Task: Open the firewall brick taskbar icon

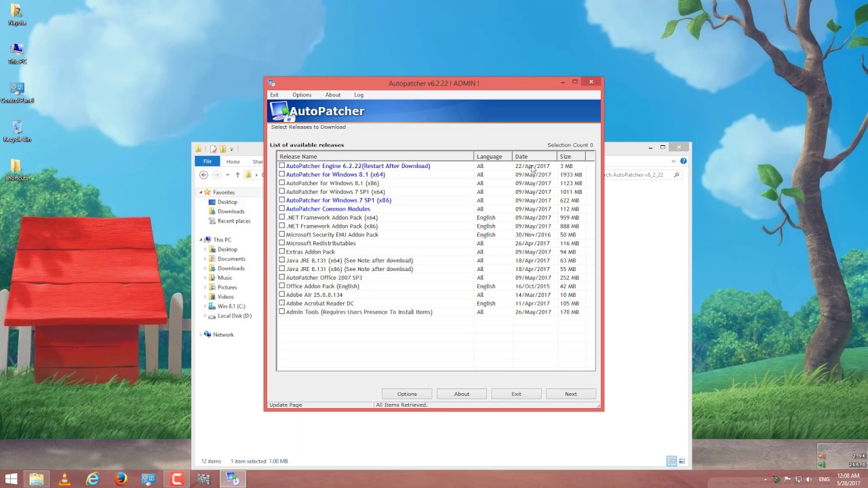Action: [203, 479]
